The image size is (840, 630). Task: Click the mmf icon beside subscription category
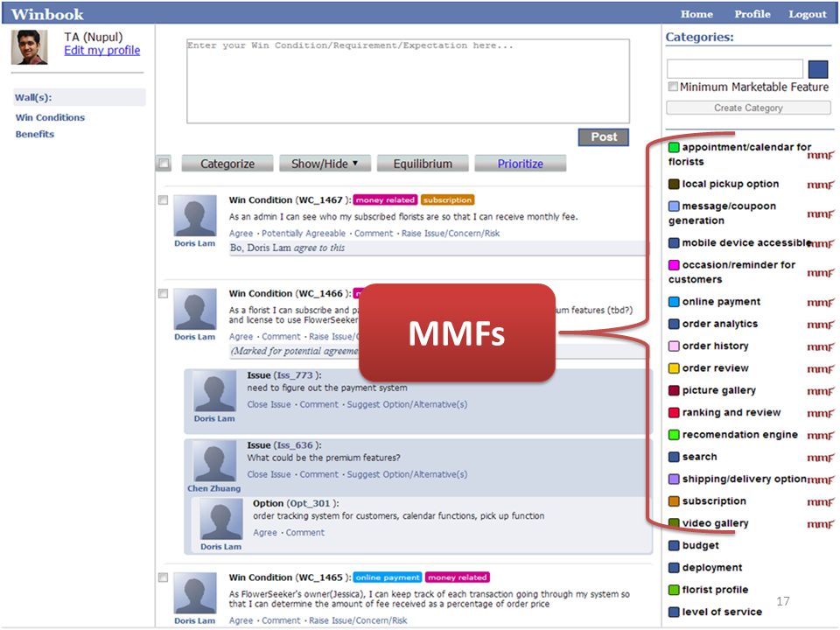pos(821,502)
